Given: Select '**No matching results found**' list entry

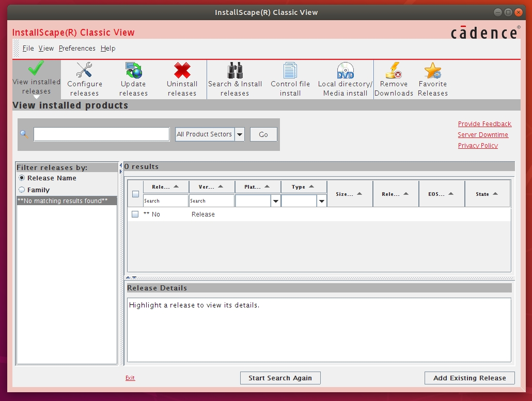Looking at the screenshot, I should [x=67, y=201].
